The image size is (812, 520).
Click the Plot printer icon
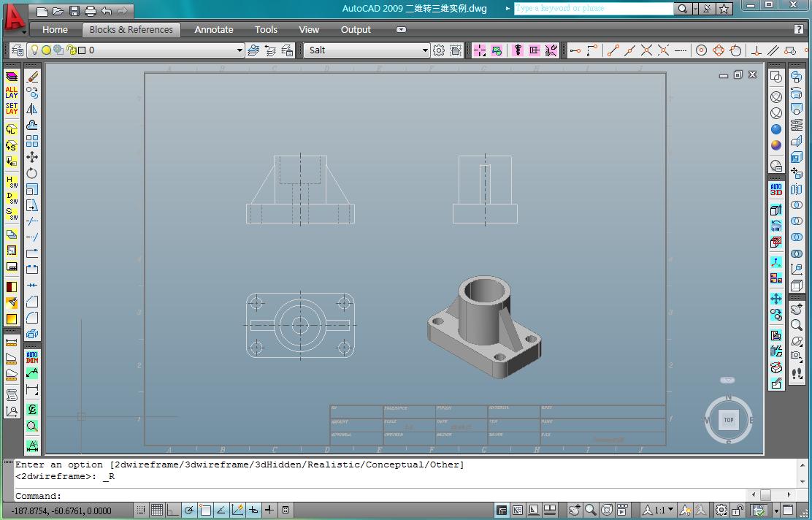point(91,11)
